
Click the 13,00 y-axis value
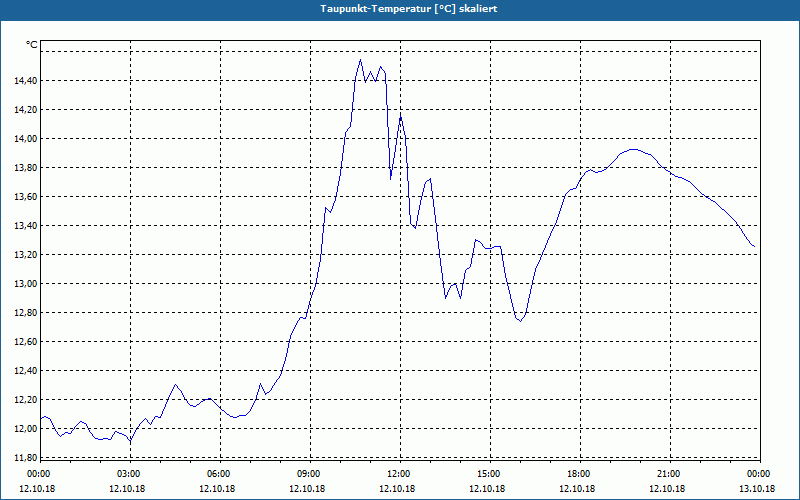tap(26, 284)
